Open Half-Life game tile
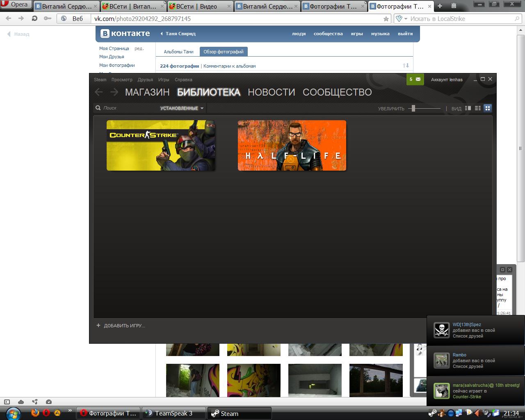This screenshot has width=525, height=420. pyautogui.click(x=292, y=145)
